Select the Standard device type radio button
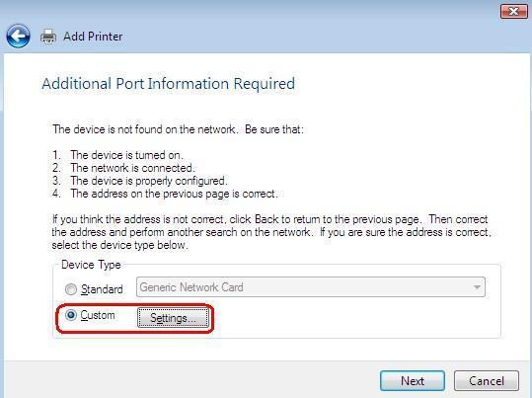Viewport: 532px width, 398px height. tap(71, 289)
